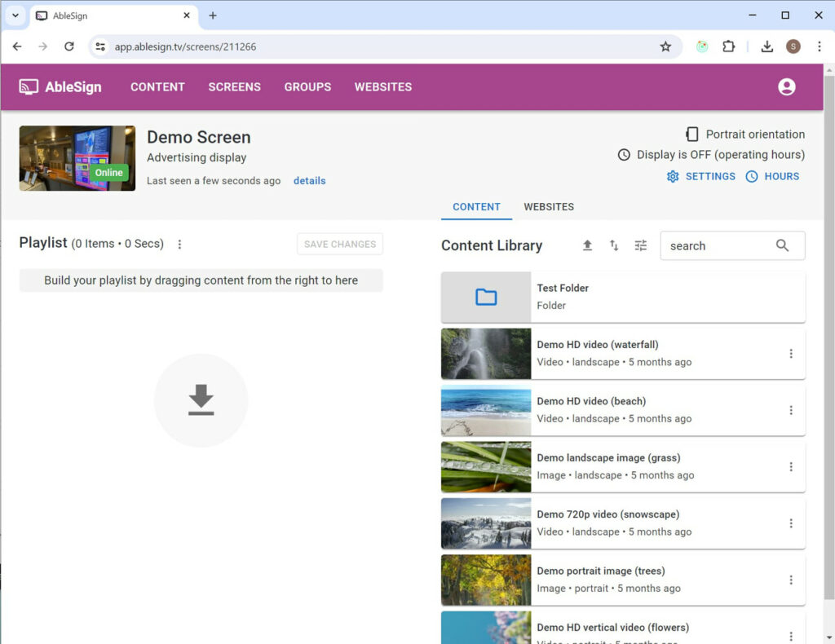Click the SAVE CHANGES button
Viewport: 835px width, 644px height.
click(x=339, y=244)
